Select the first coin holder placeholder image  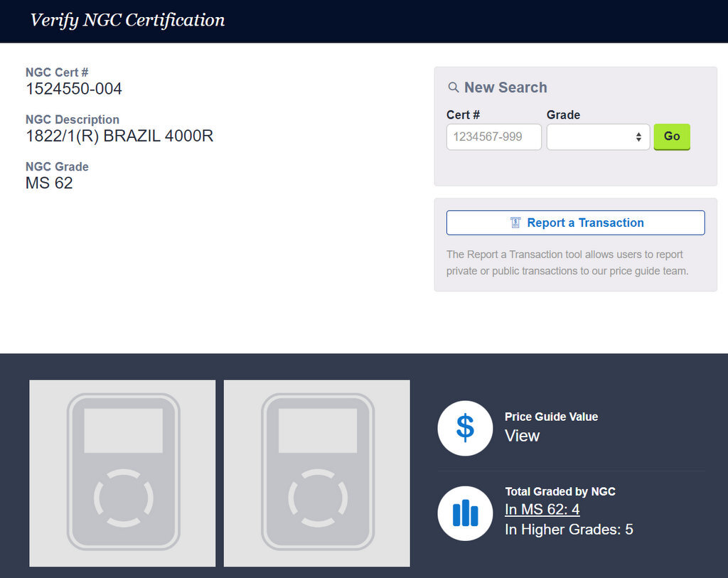[122, 473]
